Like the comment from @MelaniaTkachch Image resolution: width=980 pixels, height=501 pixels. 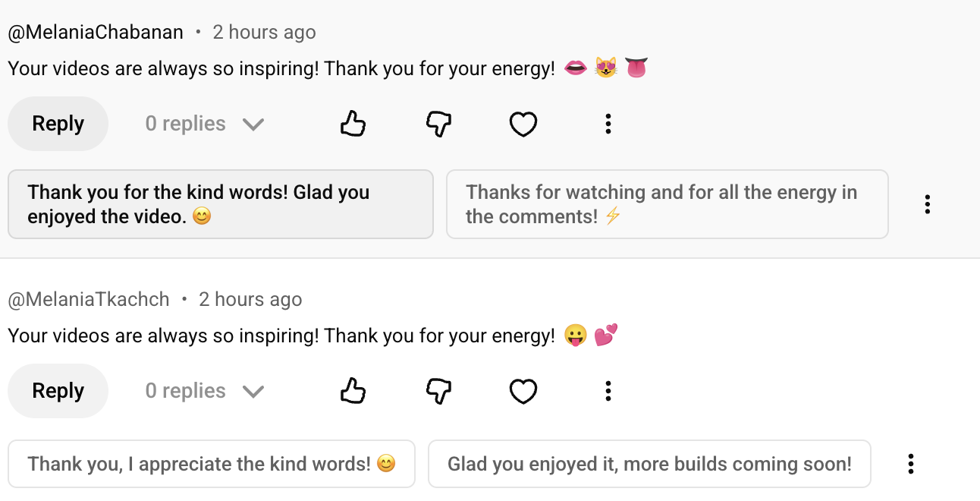tap(353, 391)
